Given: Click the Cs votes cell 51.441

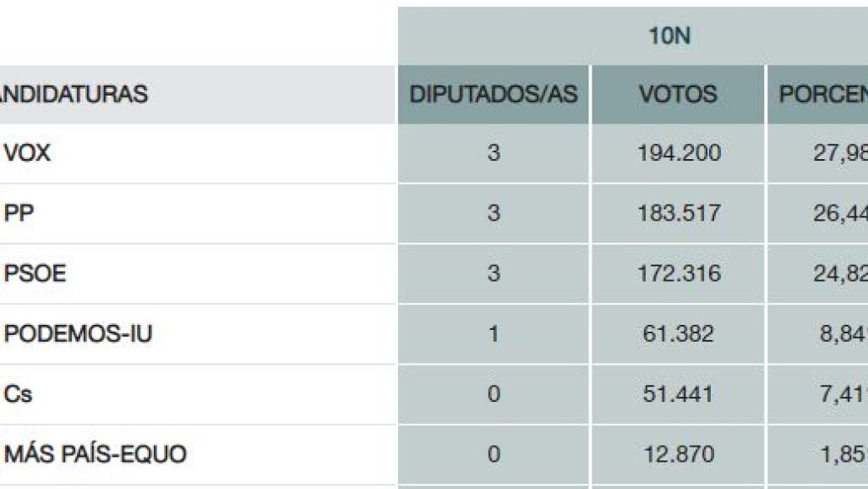Looking at the screenshot, I should tap(678, 394).
